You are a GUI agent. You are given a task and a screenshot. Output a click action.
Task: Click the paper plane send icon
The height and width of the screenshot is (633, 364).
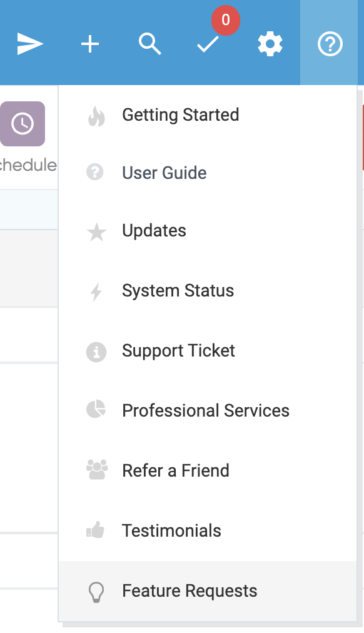point(30,44)
